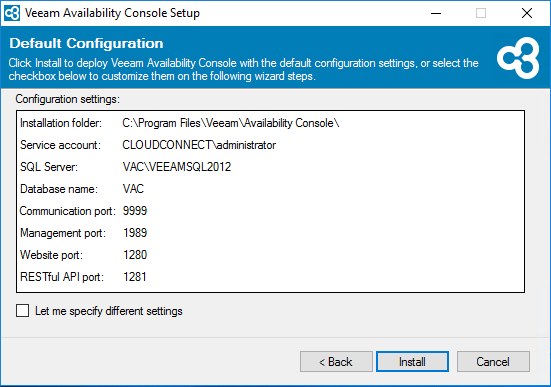Viewport: 551px width, 387px height.
Task: Click the large Veeam logo in blue header
Action: pyautogui.click(x=518, y=58)
